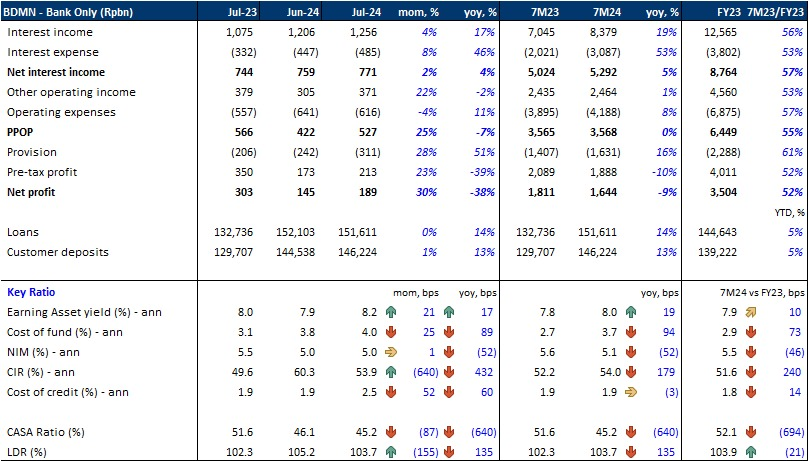The width and height of the screenshot is (808, 461).
Task: Click the green up arrow beside LDR (21)
Action: coord(751,452)
